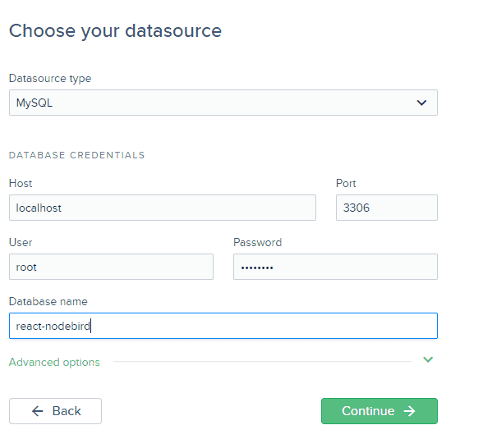
Task: Click the Datasource type label
Action: 50,79
